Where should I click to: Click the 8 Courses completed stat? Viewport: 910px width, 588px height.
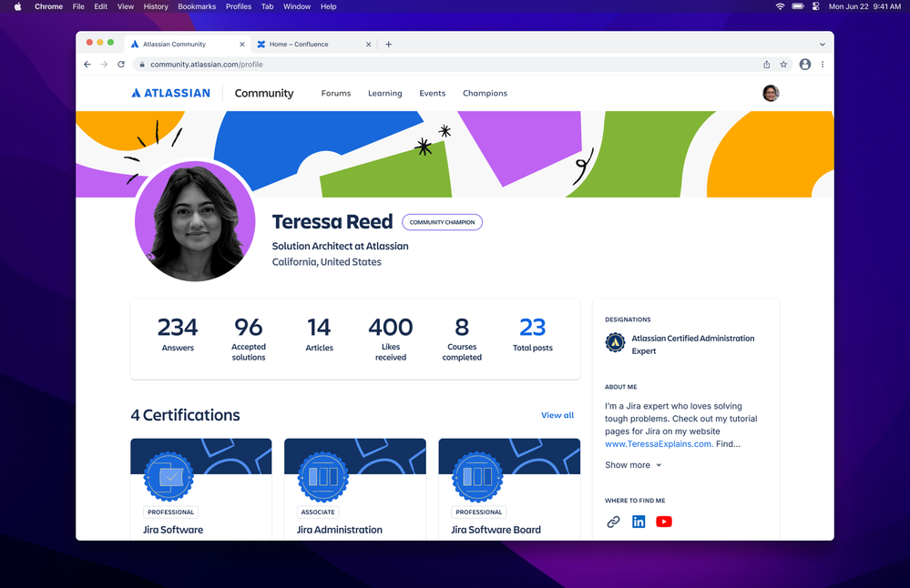pyautogui.click(x=462, y=340)
